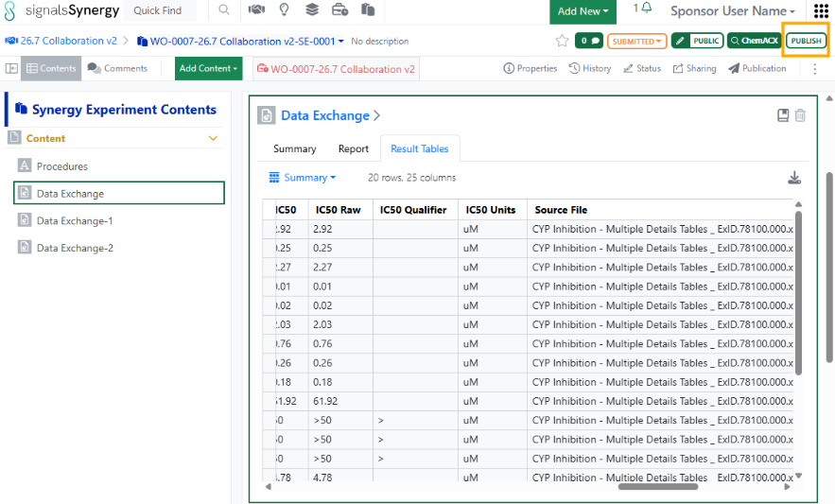
Task: Open History
Action: (589, 68)
